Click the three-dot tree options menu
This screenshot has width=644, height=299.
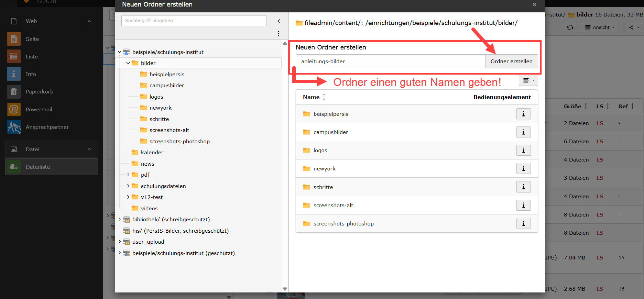point(278,34)
